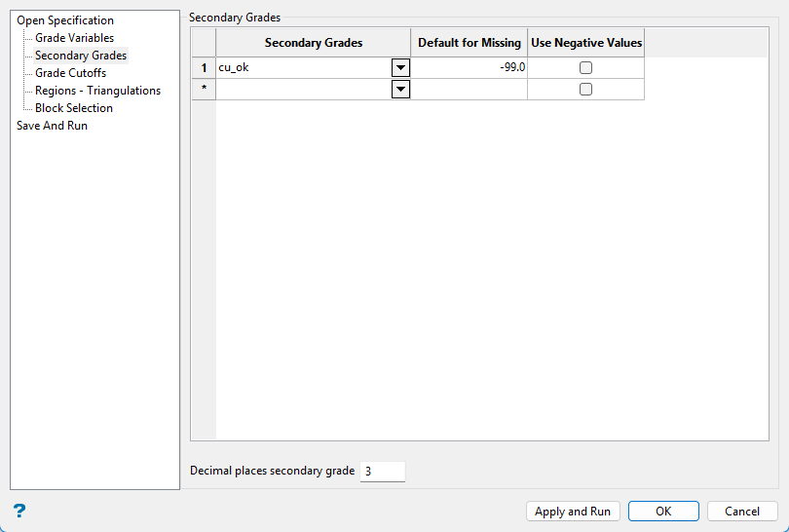The image size is (789, 532).
Task: Open the cu_ok secondary grade dropdown arrow
Action: (x=400, y=68)
